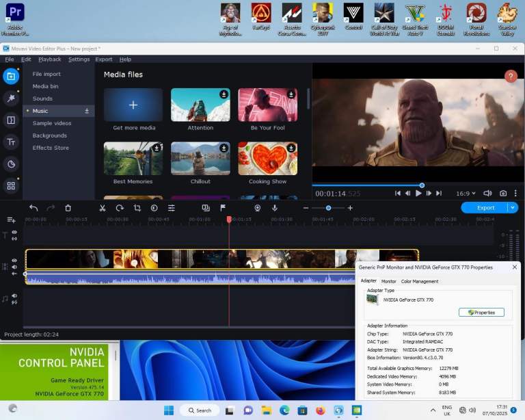Screen dimensions: 525x420
Task: Open the Export button dropdown arrow
Action: (513, 208)
